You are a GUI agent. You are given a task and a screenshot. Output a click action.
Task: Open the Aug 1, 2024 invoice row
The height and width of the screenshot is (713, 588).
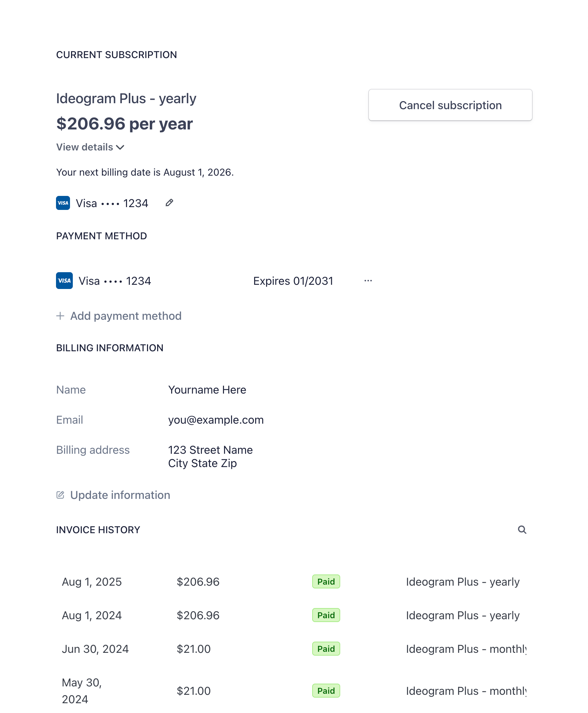pos(92,615)
